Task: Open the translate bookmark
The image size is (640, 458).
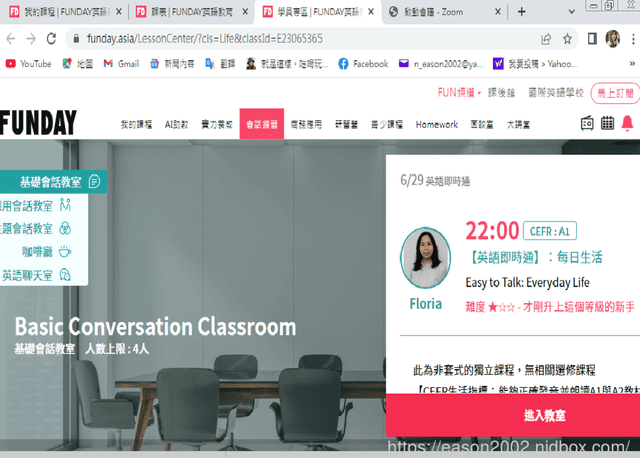Action: (x=220, y=64)
